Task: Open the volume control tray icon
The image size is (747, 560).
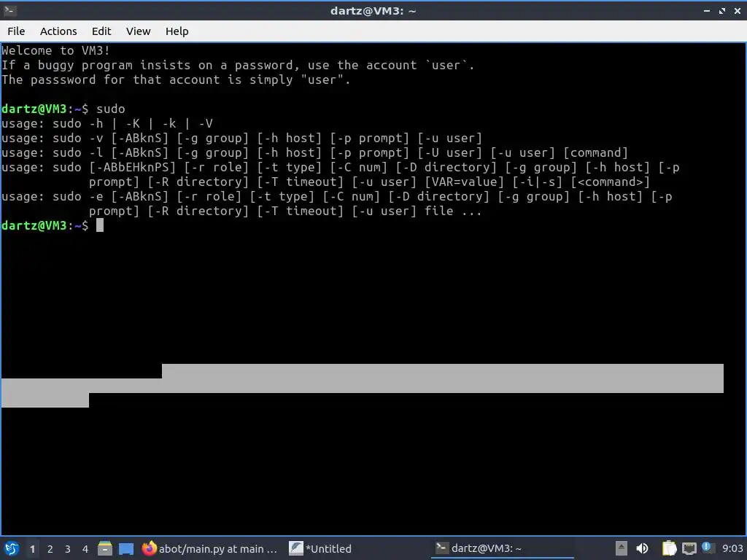Action: (642, 548)
